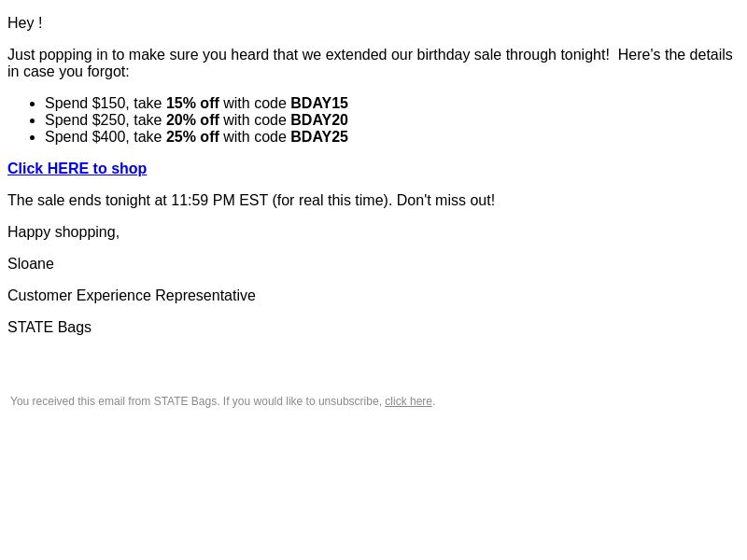747x560 pixels.
Task: Click the bold '15% off' text
Action: coord(192,104)
